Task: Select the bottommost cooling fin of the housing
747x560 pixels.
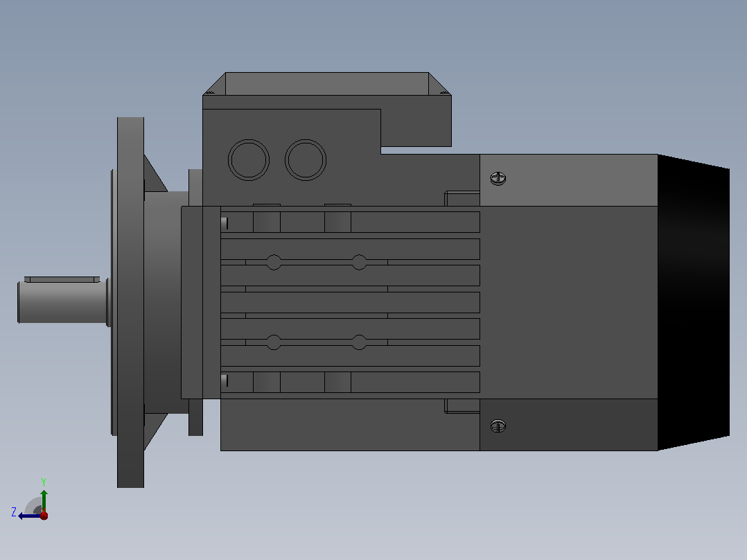Action: click(x=350, y=383)
